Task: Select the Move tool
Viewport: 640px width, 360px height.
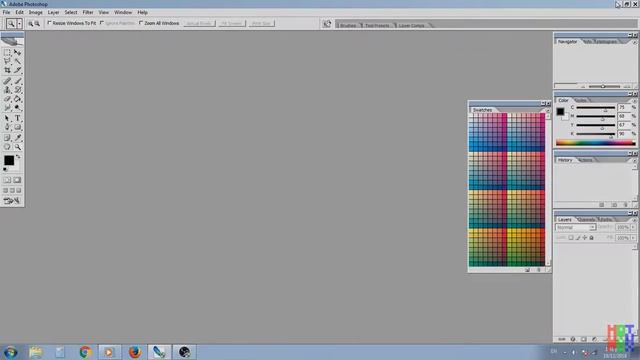Action: (18, 52)
